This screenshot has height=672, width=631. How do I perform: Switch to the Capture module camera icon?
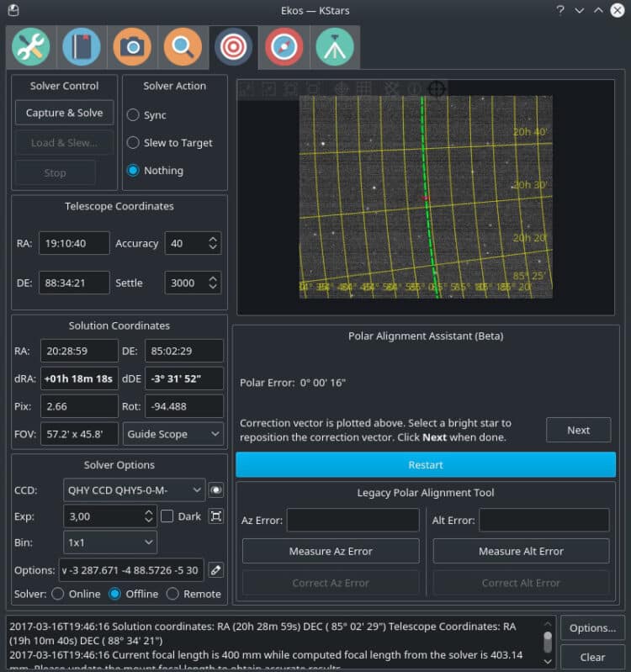(132, 47)
